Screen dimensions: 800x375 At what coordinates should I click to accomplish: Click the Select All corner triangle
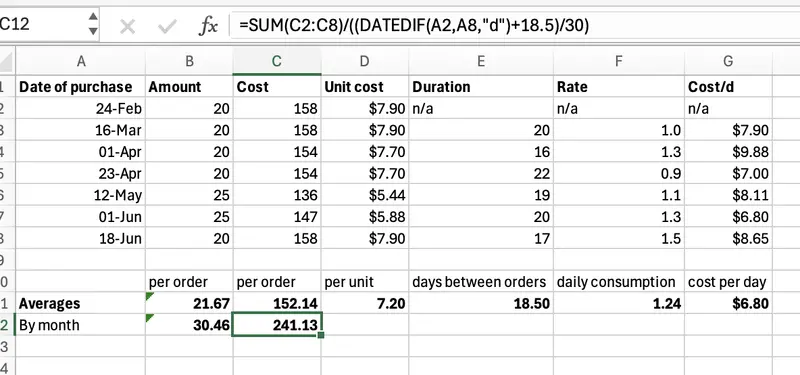7,62
